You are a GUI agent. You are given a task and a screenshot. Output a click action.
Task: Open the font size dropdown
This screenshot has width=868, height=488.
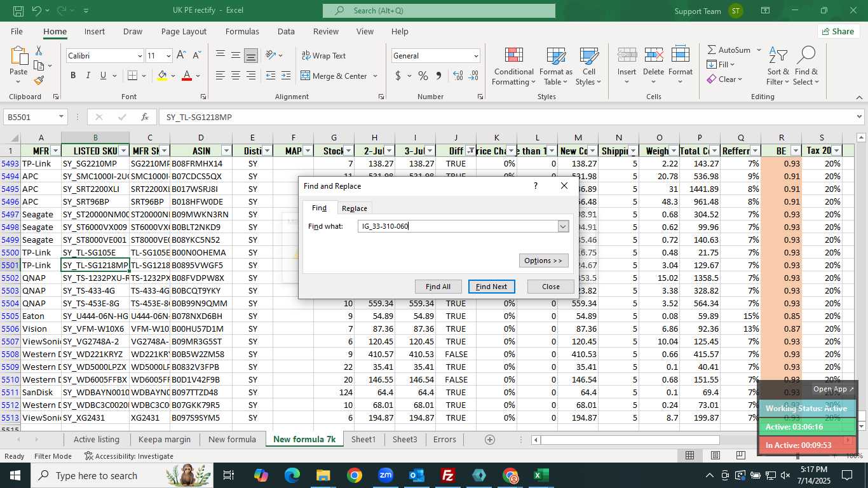[x=168, y=56]
